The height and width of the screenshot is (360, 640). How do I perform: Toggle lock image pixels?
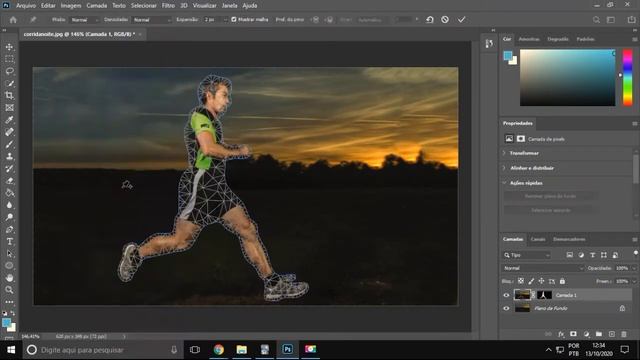[531, 281]
